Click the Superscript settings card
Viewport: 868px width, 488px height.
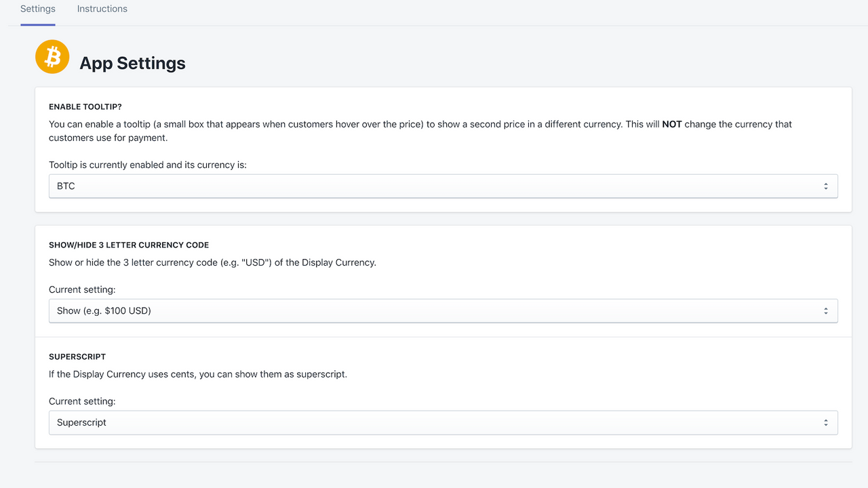[x=443, y=393]
